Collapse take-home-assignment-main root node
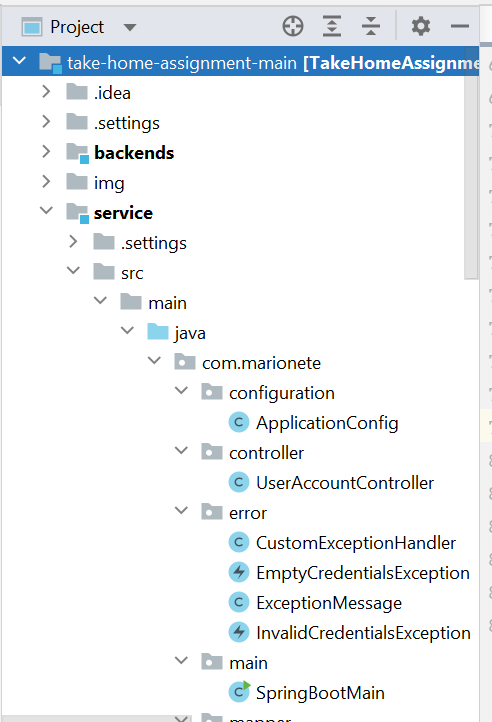Screen dimensions: 492x722 pos(19,60)
